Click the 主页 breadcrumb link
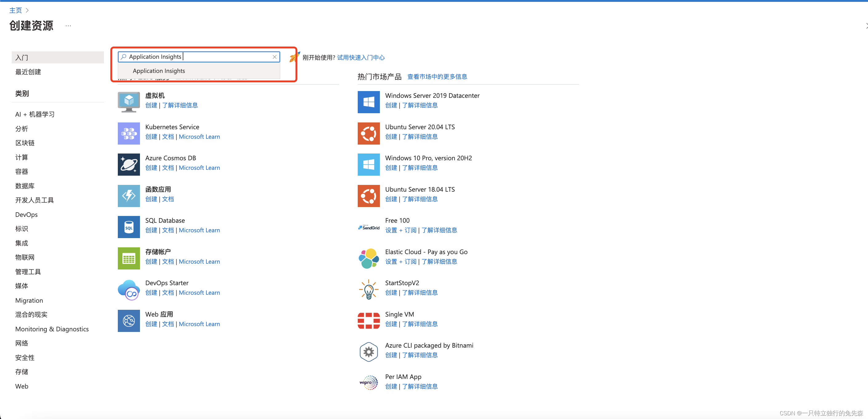Image resolution: width=868 pixels, height=419 pixels. coord(15,10)
